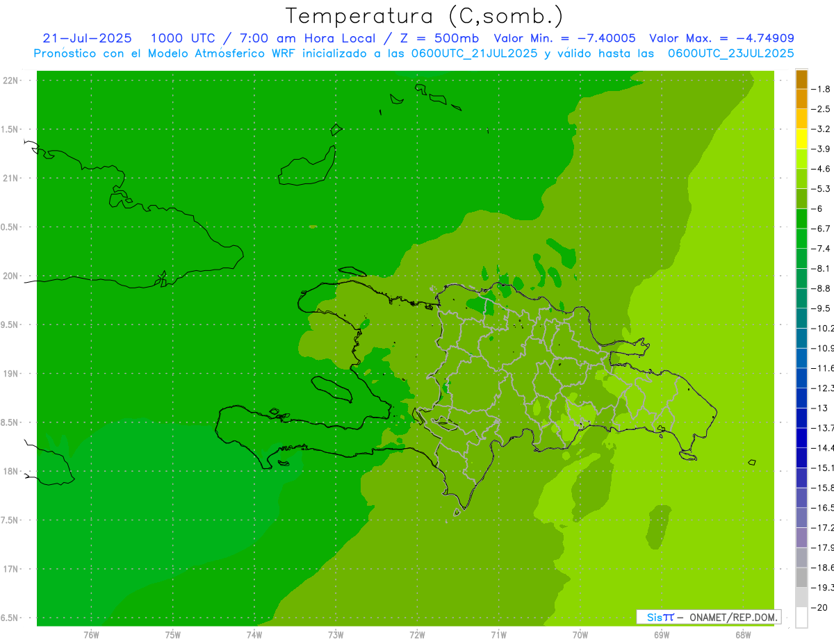The width and height of the screenshot is (834, 644).
Task: Select the legend swatch between -6.7 and -7.4
Action: click(x=801, y=238)
